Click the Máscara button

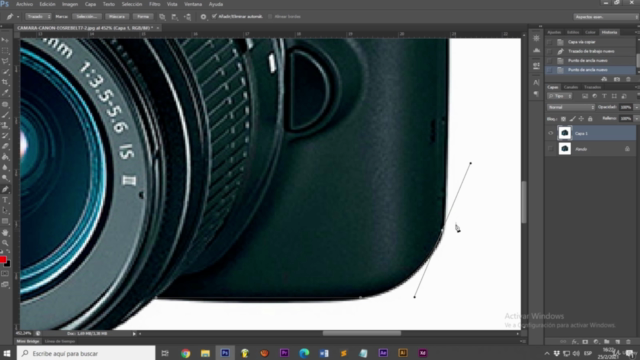pyautogui.click(x=117, y=17)
